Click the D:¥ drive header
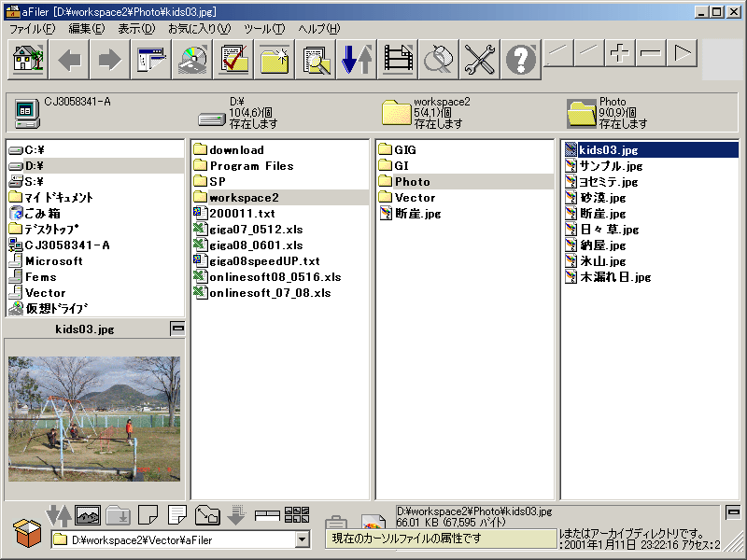 pos(238,113)
